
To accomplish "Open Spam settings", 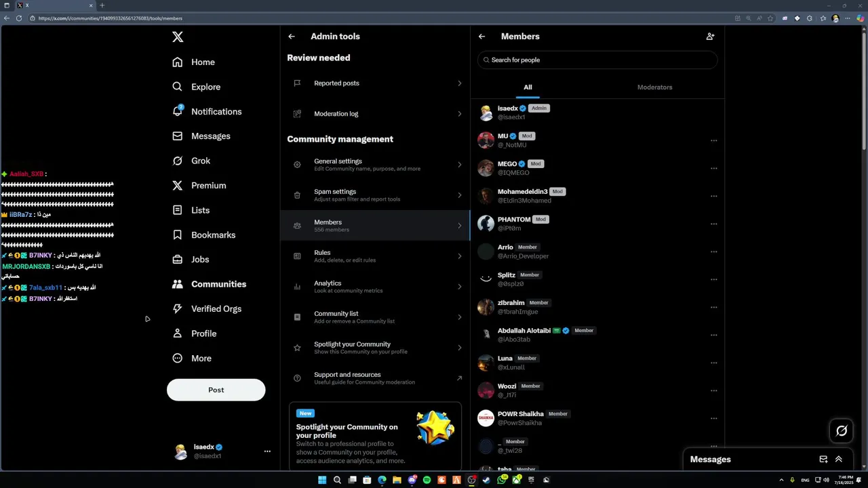I will (375, 195).
